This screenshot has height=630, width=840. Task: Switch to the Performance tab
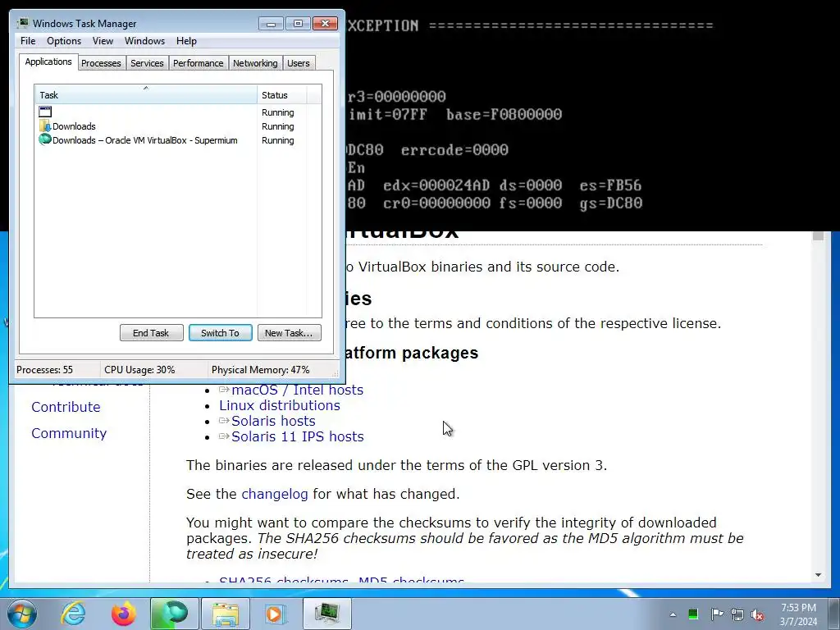[x=198, y=63]
